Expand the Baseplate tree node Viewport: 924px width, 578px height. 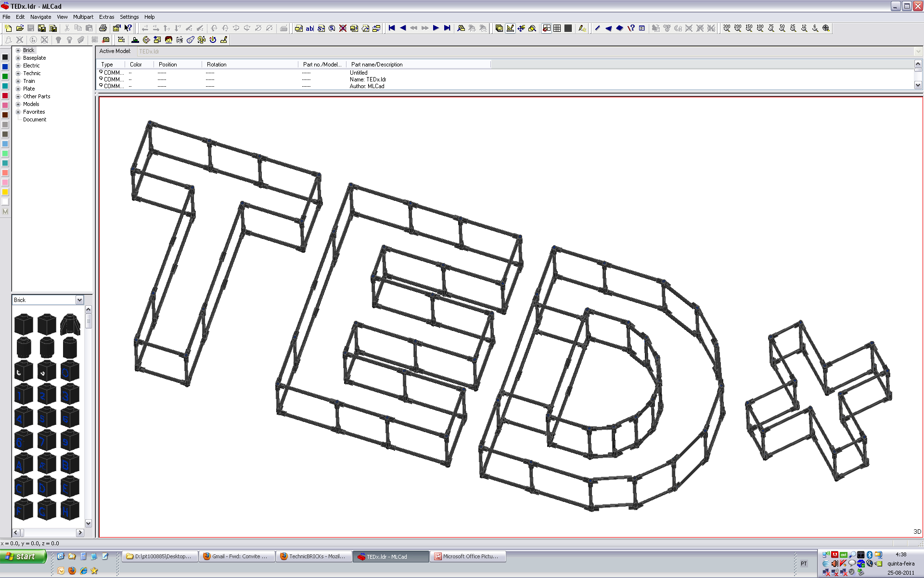coord(18,58)
